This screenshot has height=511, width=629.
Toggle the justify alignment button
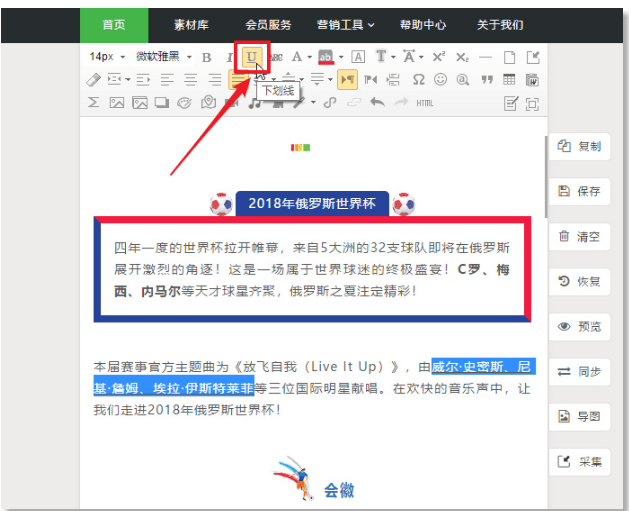[238, 79]
